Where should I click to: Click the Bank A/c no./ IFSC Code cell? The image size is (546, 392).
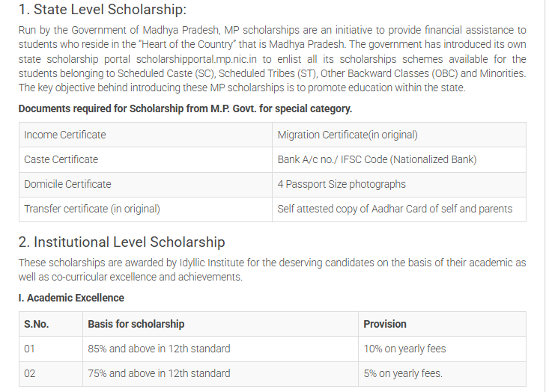(x=399, y=159)
